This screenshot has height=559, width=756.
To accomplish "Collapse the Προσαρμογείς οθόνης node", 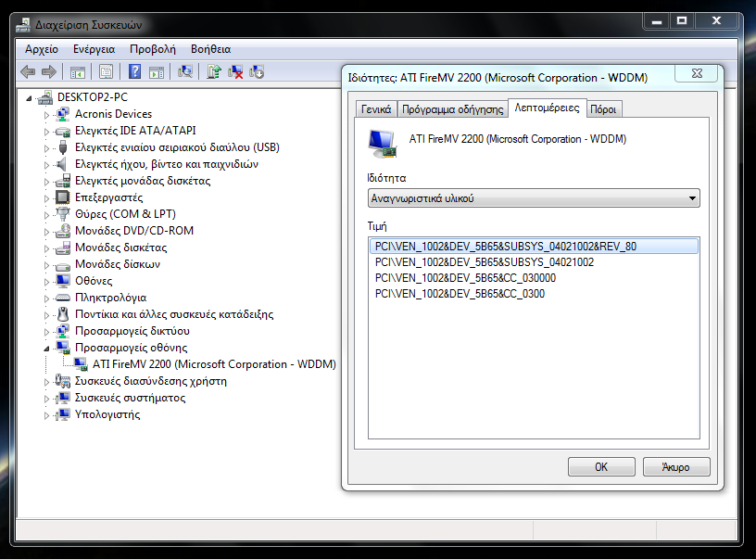I will click(46, 349).
